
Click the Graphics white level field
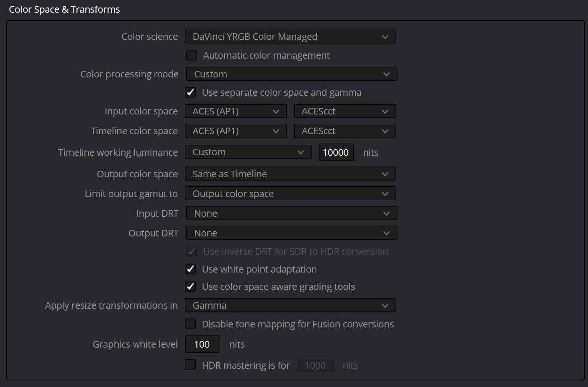[202, 344]
